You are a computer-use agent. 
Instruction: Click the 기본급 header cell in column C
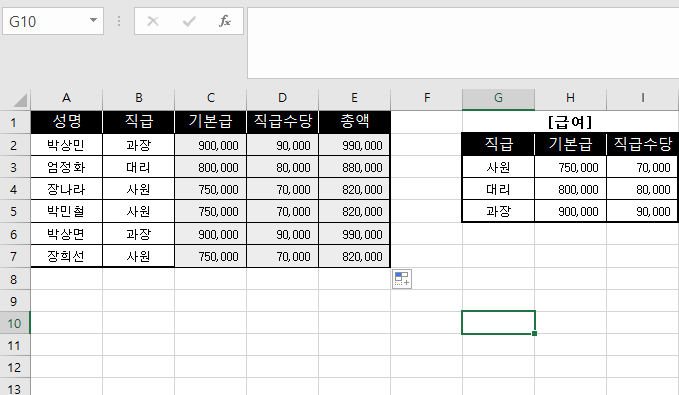point(210,122)
